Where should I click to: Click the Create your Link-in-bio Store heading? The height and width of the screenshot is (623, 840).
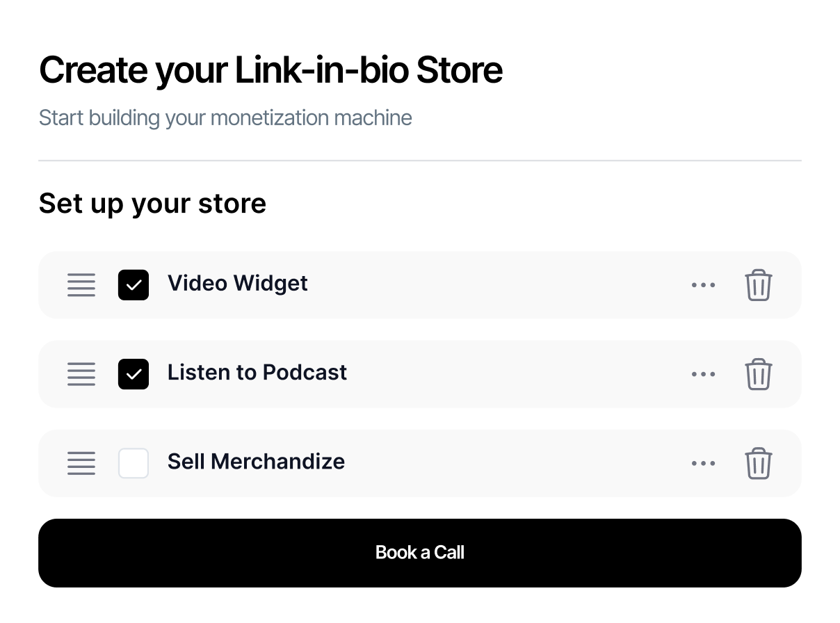[x=271, y=70]
